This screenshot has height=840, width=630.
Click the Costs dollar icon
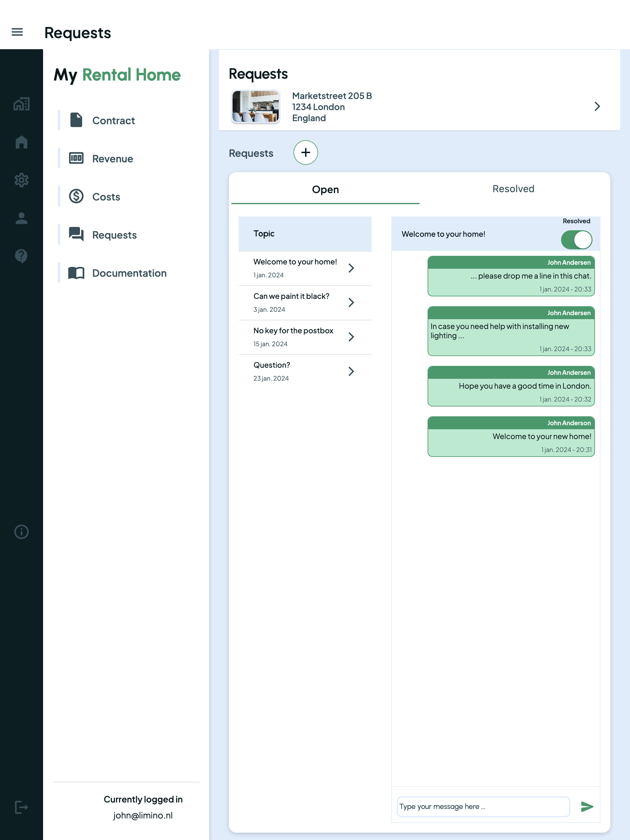point(76,196)
